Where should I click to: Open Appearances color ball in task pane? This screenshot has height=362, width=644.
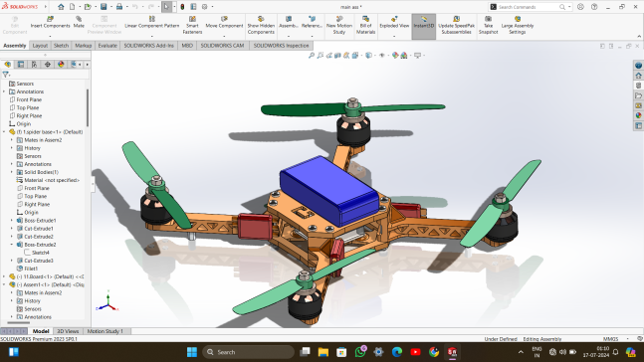coord(638,115)
